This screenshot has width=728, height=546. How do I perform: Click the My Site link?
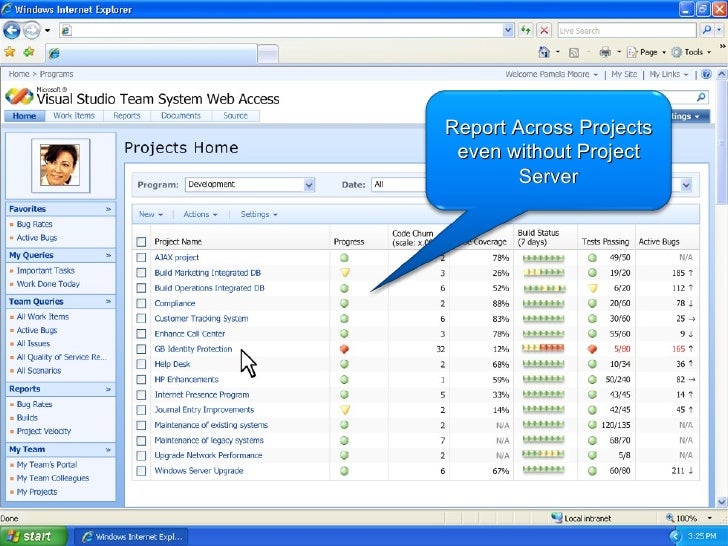pyautogui.click(x=624, y=74)
